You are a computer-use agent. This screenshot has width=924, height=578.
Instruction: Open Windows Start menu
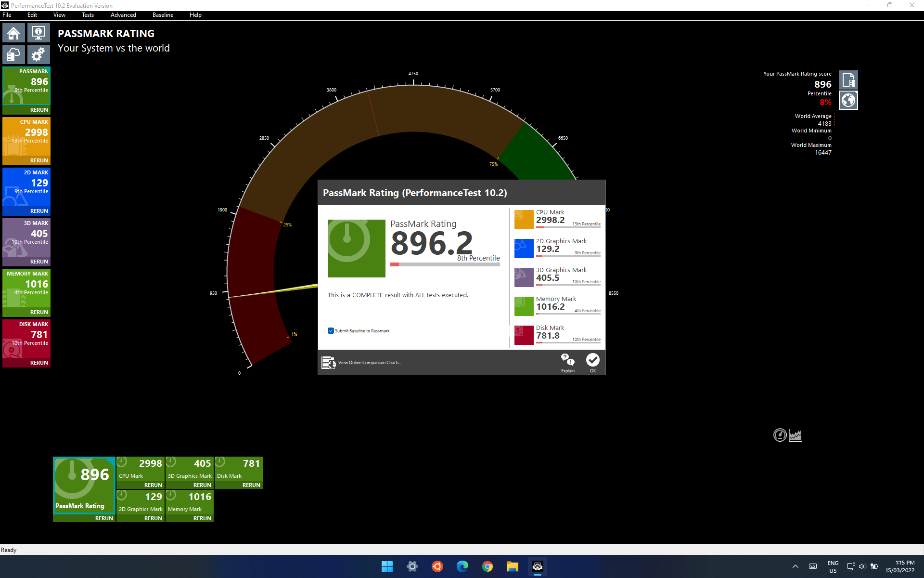click(x=387, y=566)
